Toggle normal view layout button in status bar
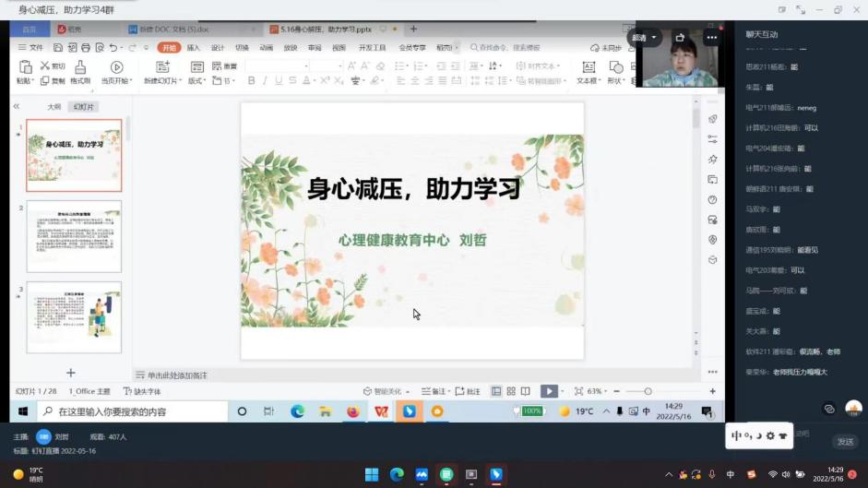This screenshot has height=488, width=868. pos(496,391)
